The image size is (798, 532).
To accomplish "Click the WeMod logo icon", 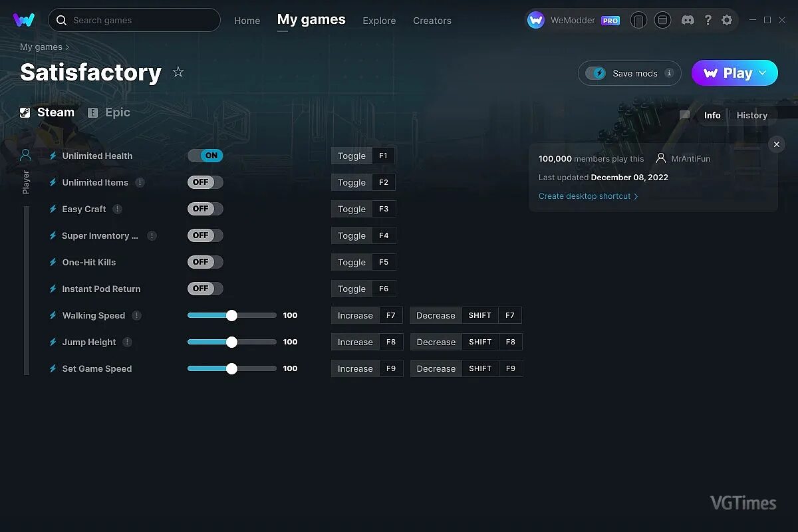I will [x=23, y=20].
